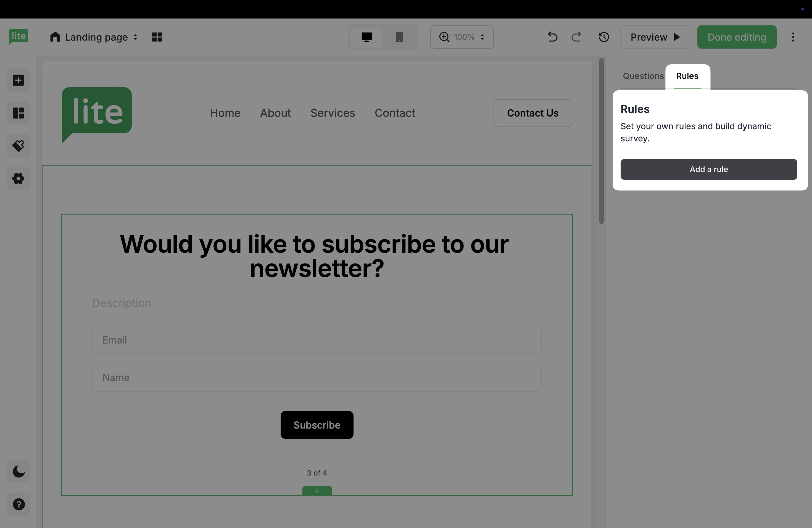
Task: Click the help question mark icon
Action: [x=19, y=505]
